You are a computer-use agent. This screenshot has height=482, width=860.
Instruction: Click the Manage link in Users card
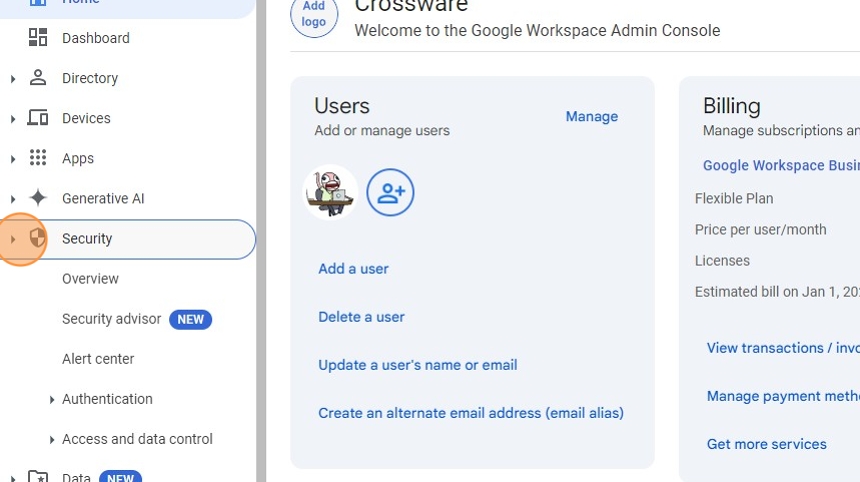coord(592,116)
